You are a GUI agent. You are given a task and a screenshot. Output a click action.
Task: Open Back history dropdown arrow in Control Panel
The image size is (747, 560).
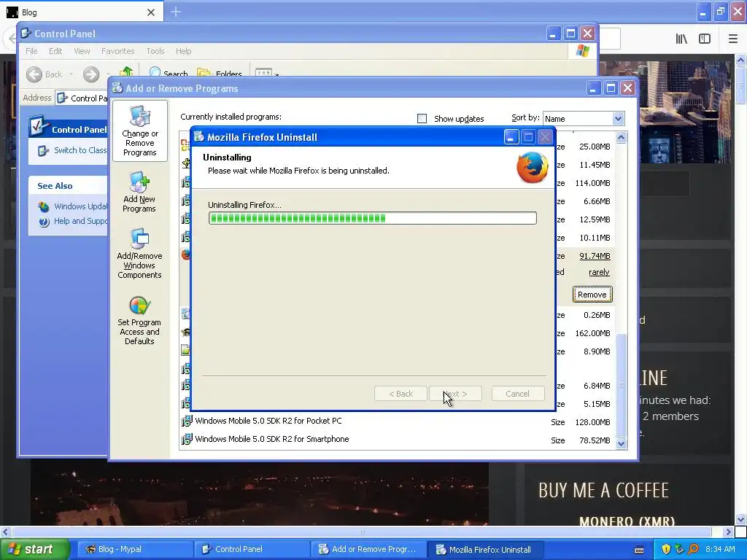(x=71, y=74)
